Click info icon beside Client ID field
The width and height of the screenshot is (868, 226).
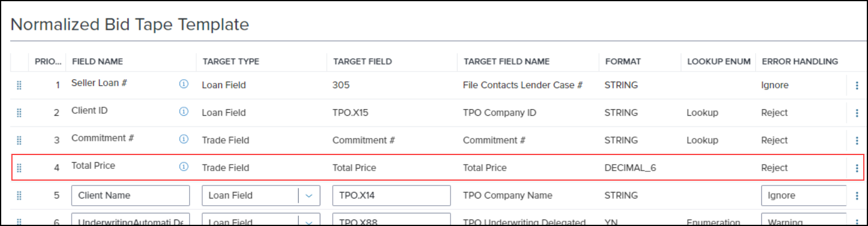tap(184, 112)
